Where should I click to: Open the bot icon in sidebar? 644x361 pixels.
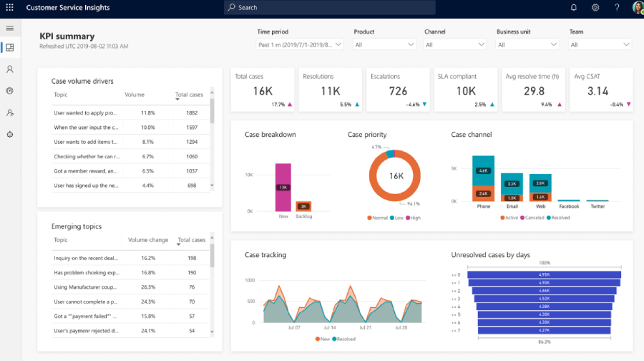coord(10,135)
